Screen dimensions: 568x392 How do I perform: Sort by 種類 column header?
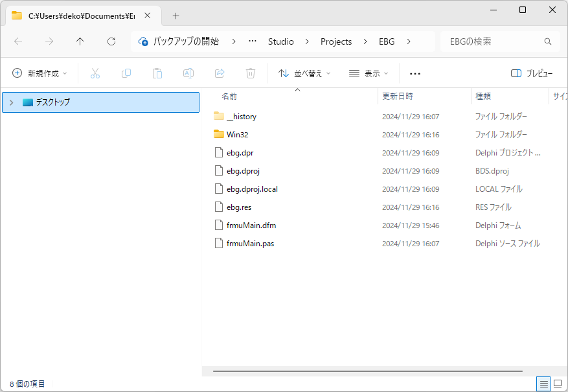coord(483,97)
